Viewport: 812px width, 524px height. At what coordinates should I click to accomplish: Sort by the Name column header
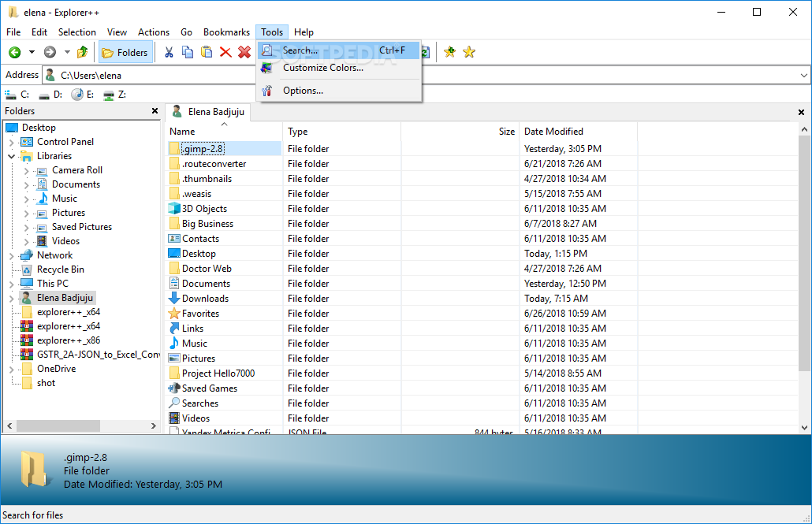[x=225, y=132]
